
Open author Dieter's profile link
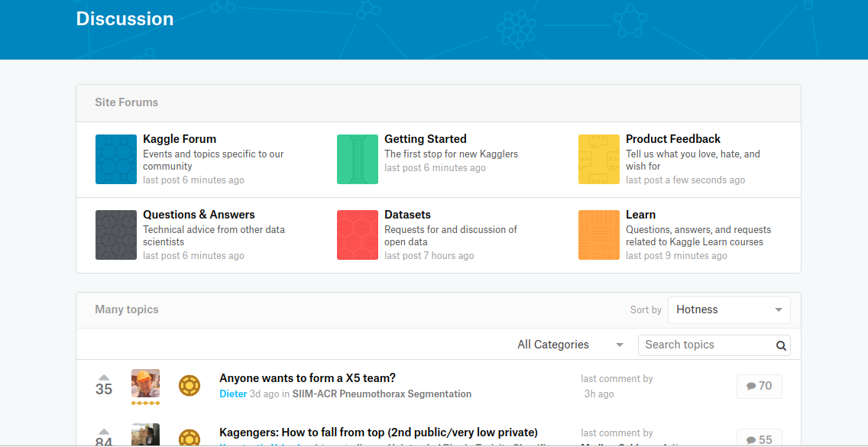point(233,394)
